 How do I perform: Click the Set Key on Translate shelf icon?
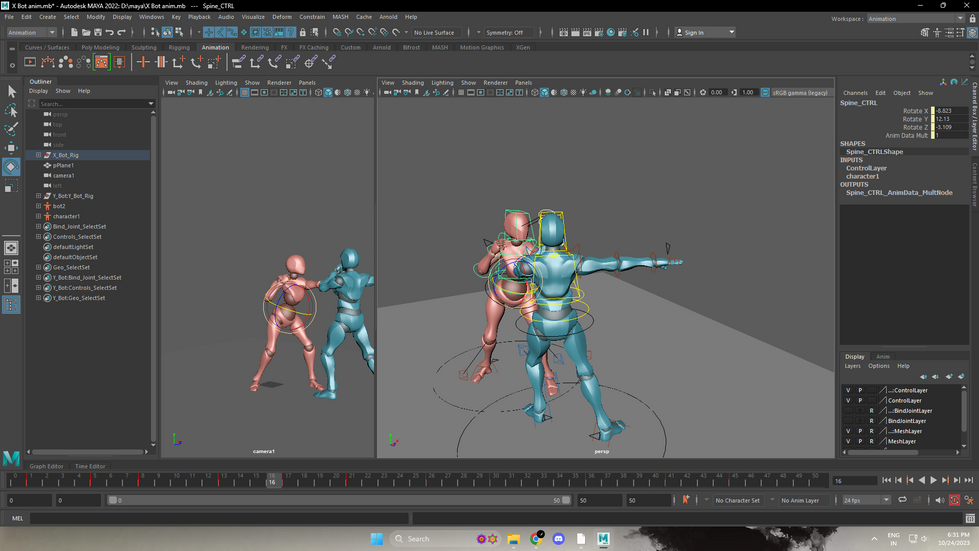[179, 62]
